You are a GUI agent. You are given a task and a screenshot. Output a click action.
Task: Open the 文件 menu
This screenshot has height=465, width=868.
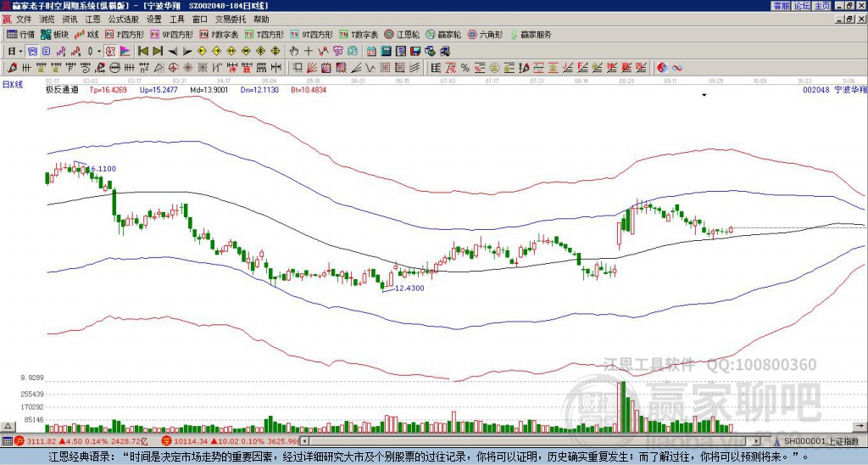coord(24,20)
